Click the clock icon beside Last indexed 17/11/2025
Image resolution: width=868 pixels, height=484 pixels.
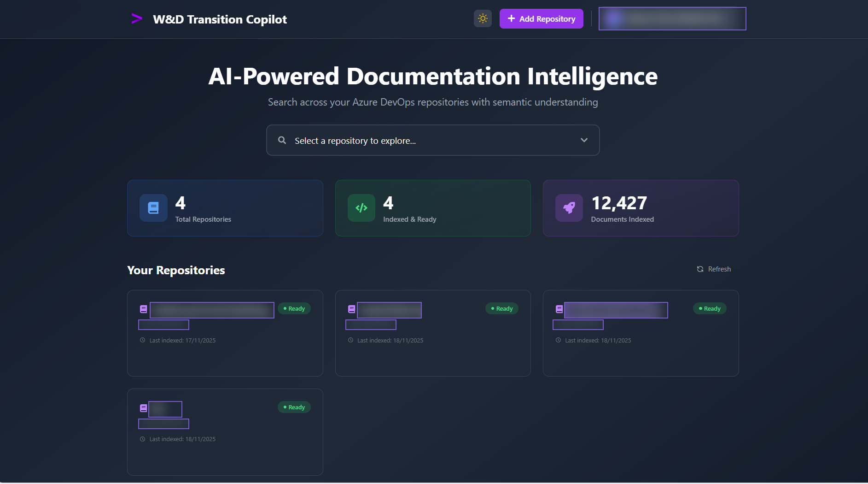point(143,340)
